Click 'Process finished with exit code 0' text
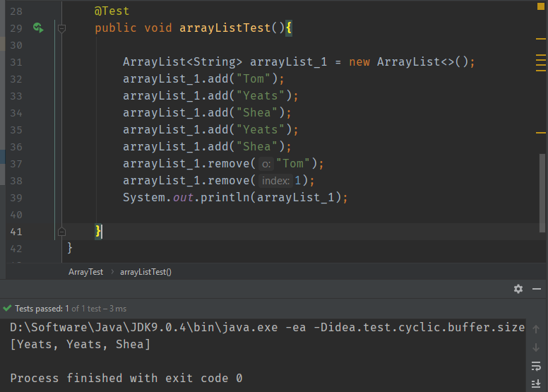 [126, 378]
